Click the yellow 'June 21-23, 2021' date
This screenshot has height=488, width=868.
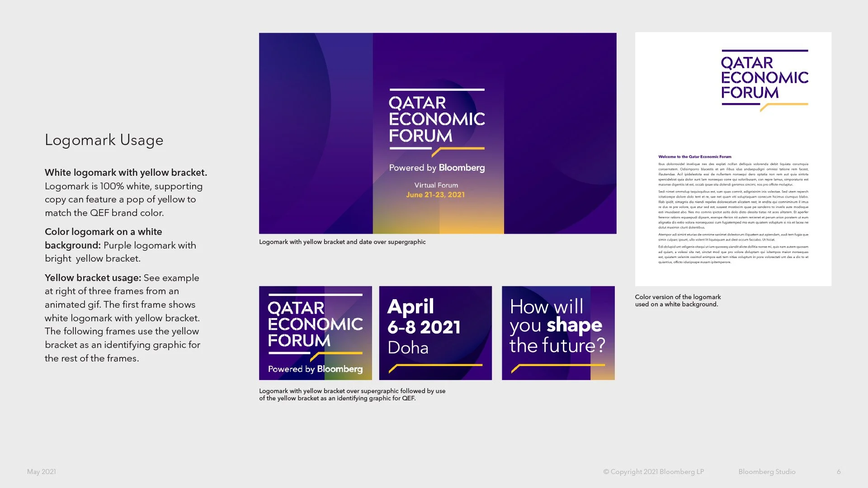click(435, 195)
